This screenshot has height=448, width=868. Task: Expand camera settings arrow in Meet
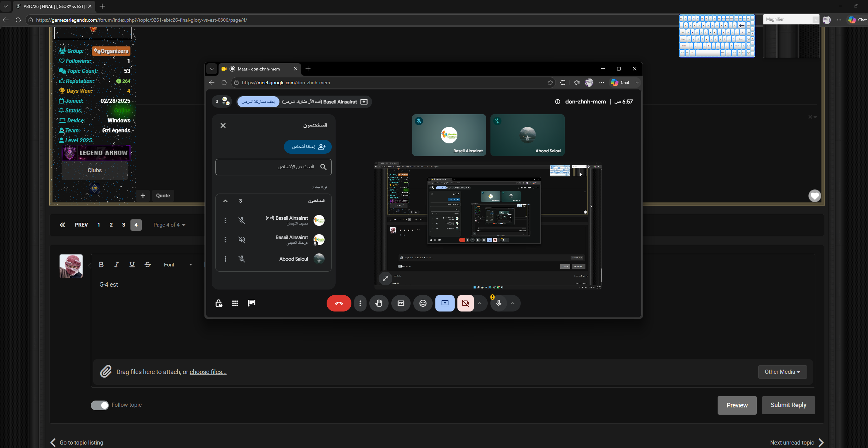point(480,303)
